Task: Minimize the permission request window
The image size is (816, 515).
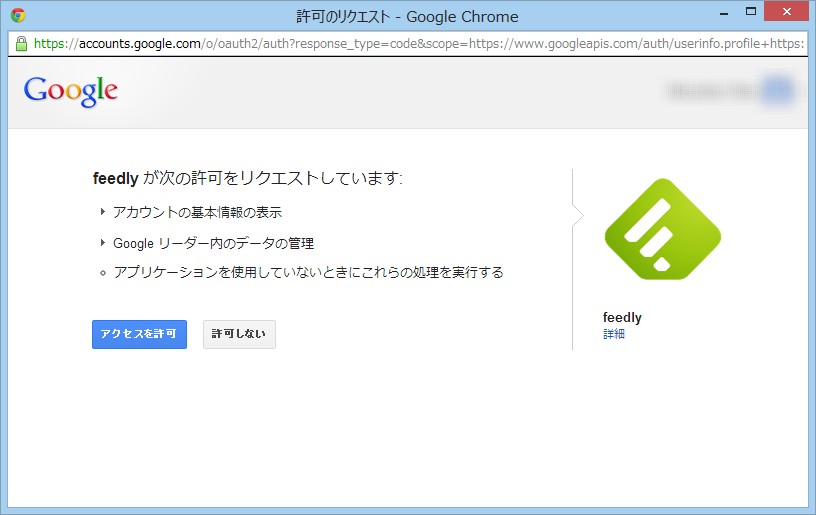Action: [x=709, y=14]
